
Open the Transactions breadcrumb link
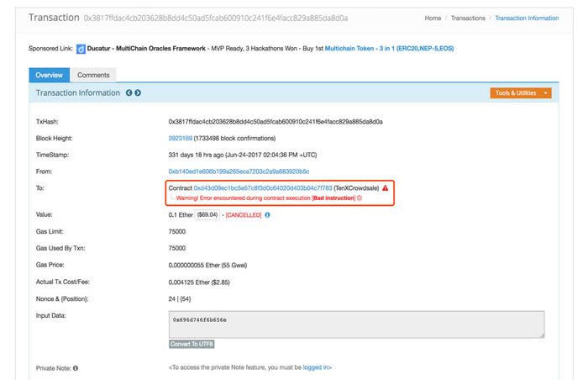pos(468,18)
